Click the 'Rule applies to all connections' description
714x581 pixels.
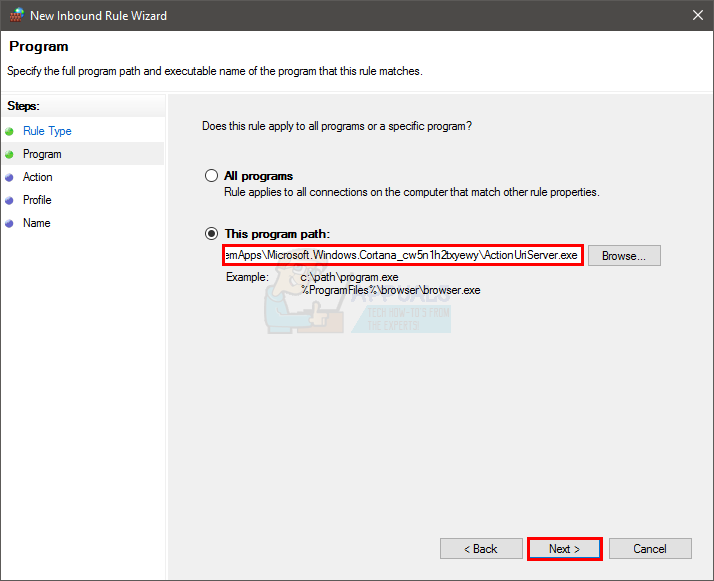coord(412,192)
